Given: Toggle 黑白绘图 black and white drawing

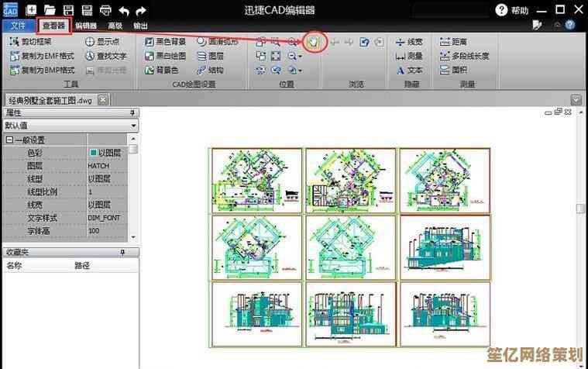Looking at the screenshot, I should 165,56.
